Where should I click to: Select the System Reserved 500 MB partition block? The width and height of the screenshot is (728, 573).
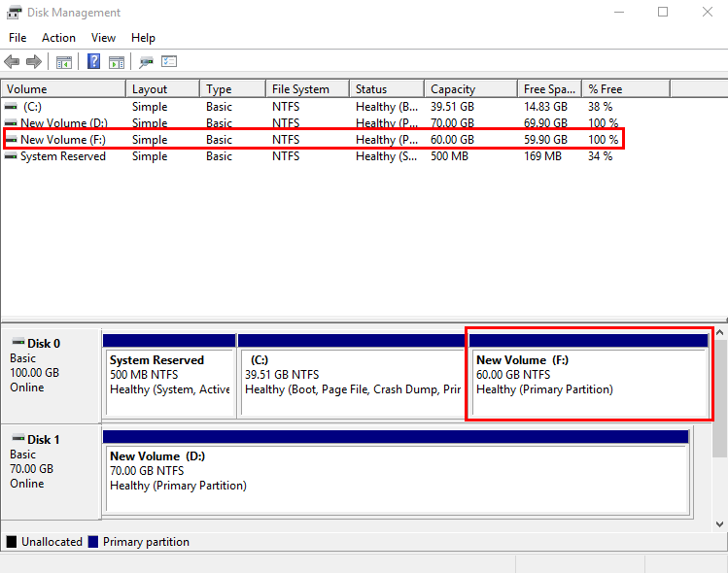[x=169, y=376]
